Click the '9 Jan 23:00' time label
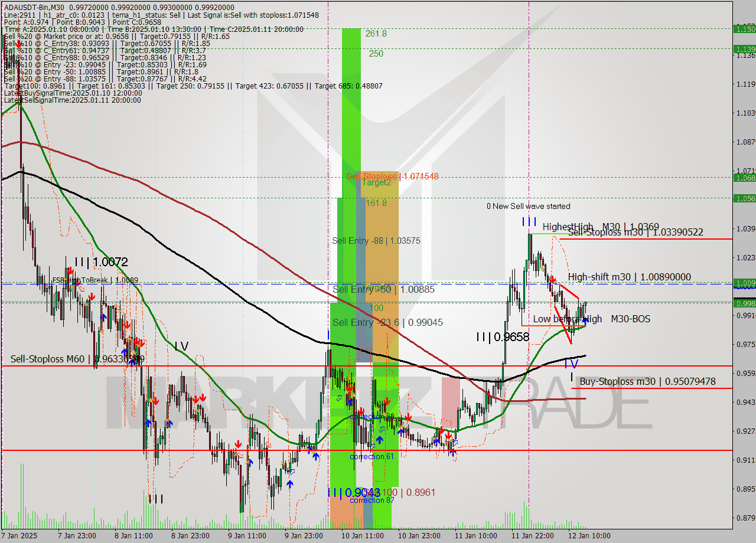This screenshot has height=543, width=756. coord(304,536)
